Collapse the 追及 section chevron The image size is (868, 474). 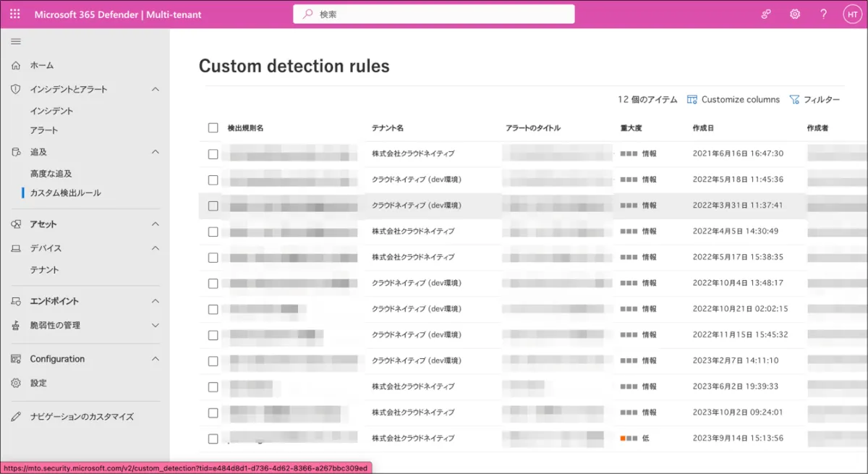coord(155,152)
